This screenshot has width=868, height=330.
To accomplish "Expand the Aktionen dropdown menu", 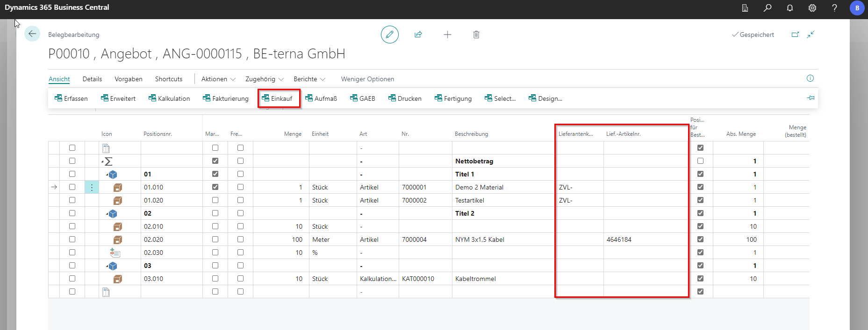I will (x=218, y=79).
